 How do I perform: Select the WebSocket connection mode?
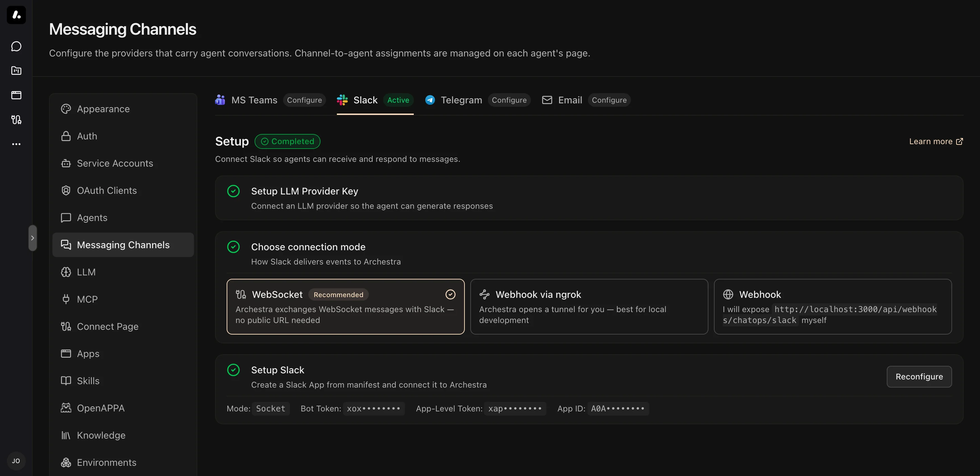point(345,307)
